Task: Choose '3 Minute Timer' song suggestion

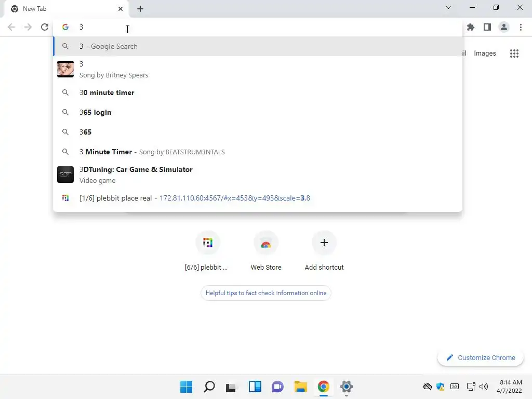Action: 258,152
